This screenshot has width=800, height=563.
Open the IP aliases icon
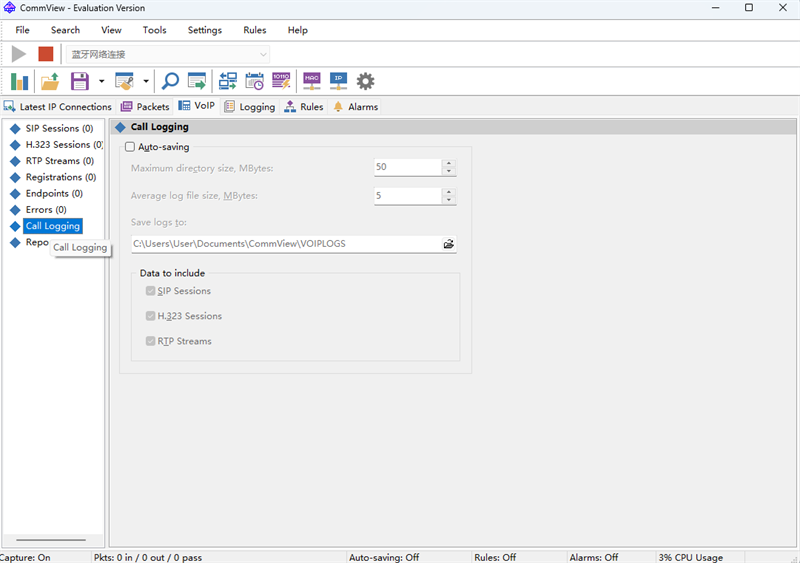pyautogui.click(x=338, y=81)
